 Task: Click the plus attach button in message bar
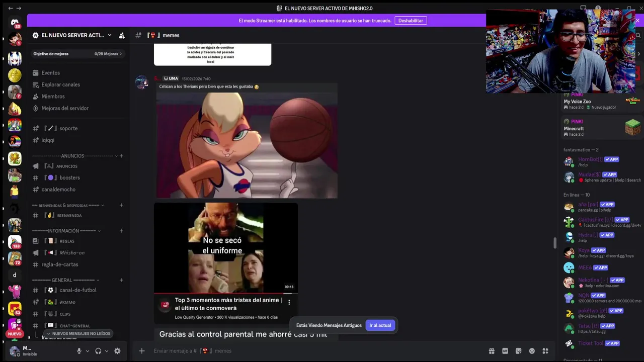[142, 351]
